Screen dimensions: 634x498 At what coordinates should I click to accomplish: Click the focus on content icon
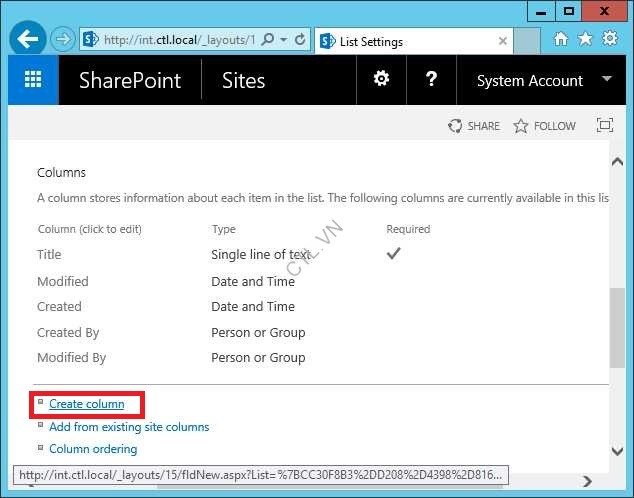(x=604, y=126)
